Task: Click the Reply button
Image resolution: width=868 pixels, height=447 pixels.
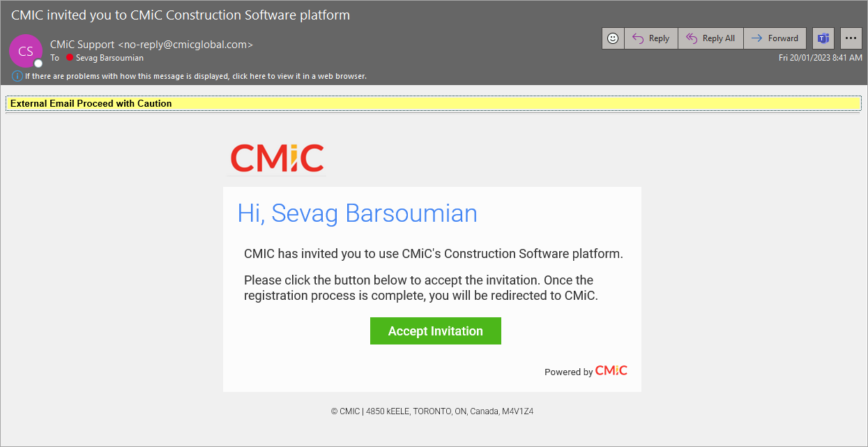Action: 650,38
